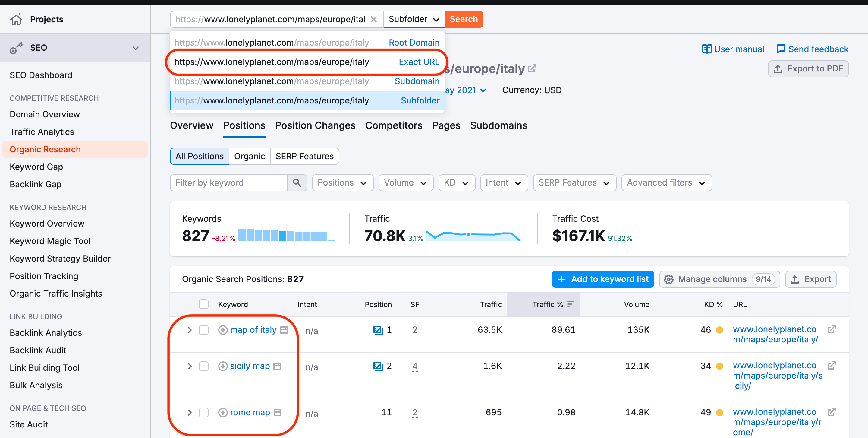The width and height of the screenshot is (868, 438).
Task: Collapse the SEO sidebar section chevron
Action: coord(135,48)
